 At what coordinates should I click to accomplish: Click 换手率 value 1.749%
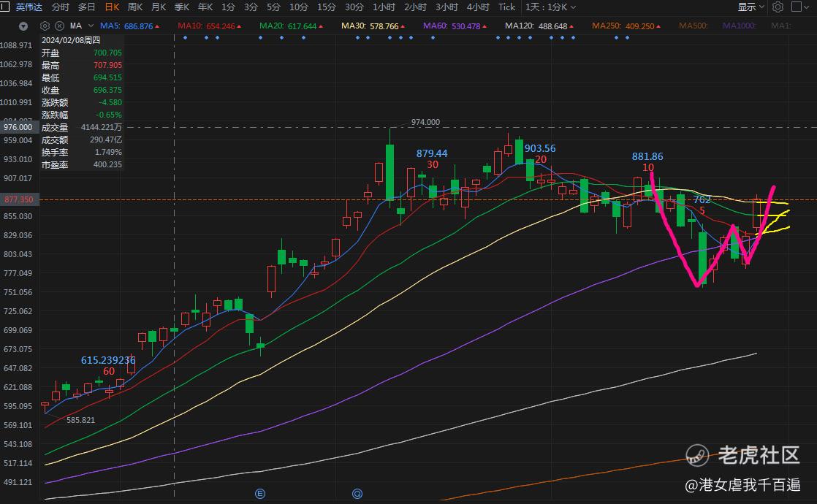pos(108,152)
